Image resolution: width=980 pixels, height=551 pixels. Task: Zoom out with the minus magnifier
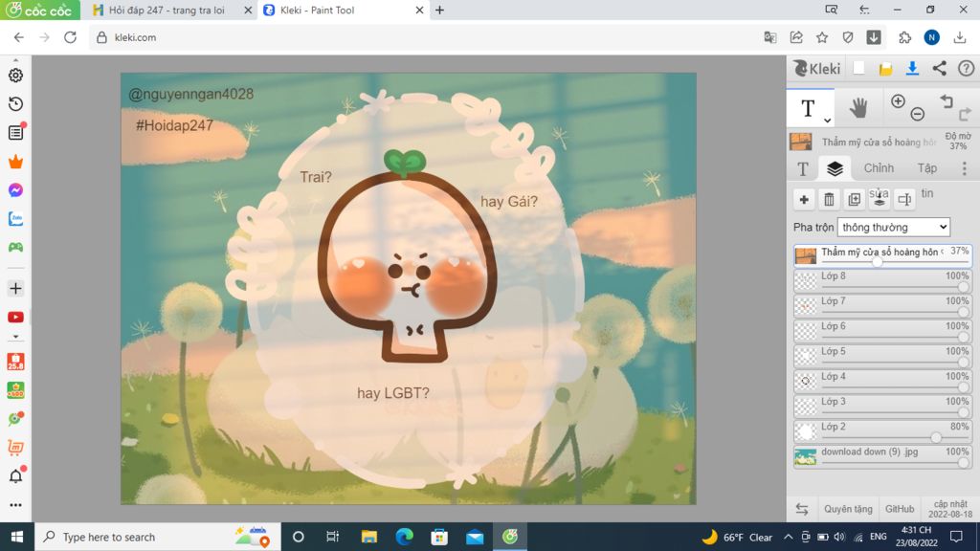coord(918,114)
